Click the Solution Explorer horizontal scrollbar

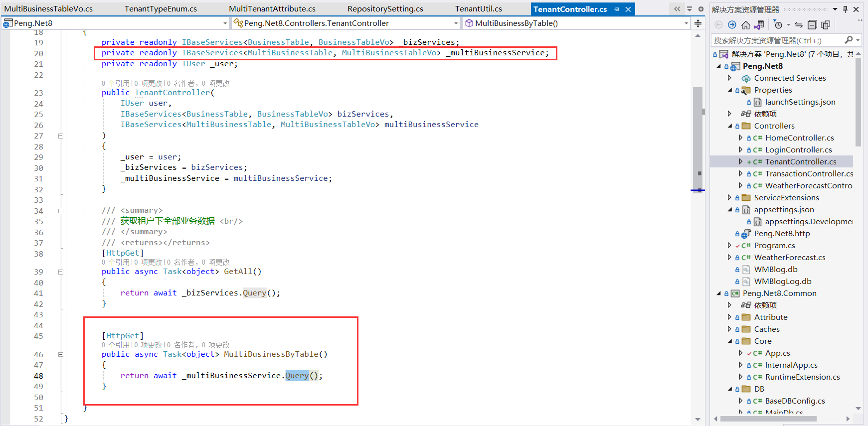768,419
